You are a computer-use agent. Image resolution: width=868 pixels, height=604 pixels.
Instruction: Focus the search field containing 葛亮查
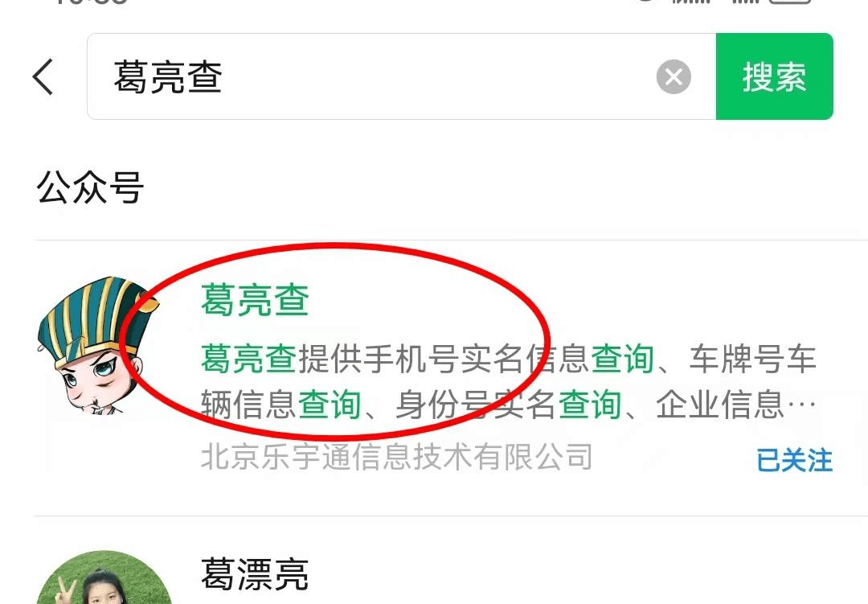click(x=401, y=76)
